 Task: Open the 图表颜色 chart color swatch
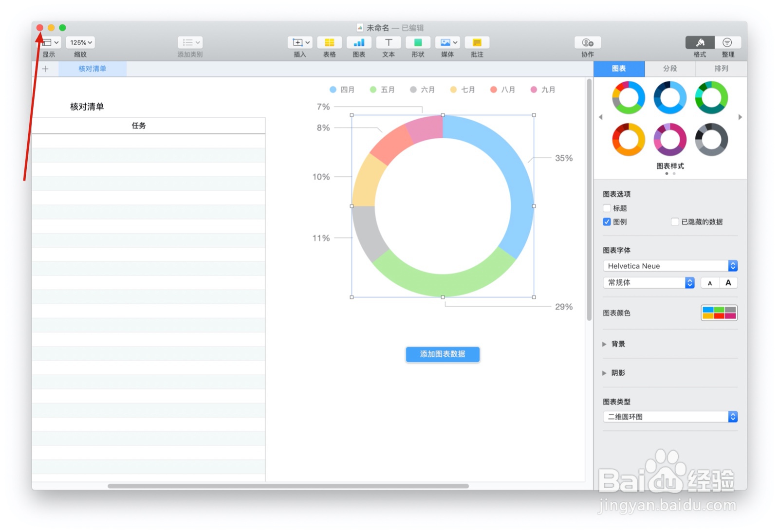[719, 313]
